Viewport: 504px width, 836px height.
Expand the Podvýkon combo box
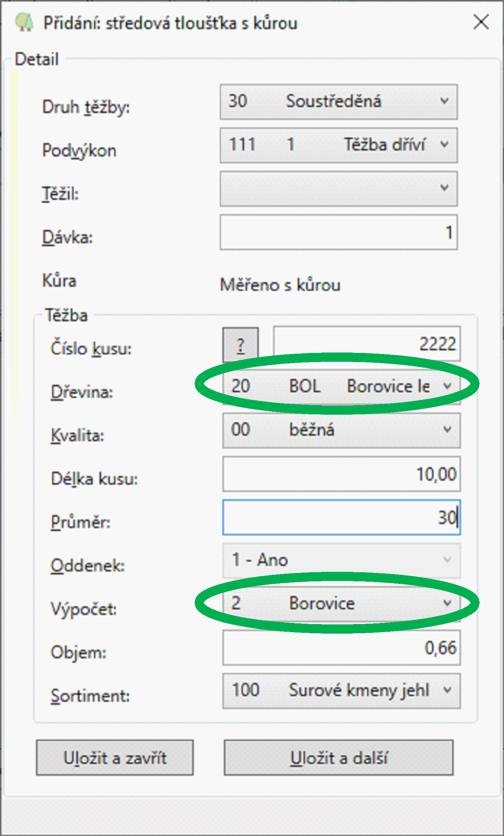[339, 145]
